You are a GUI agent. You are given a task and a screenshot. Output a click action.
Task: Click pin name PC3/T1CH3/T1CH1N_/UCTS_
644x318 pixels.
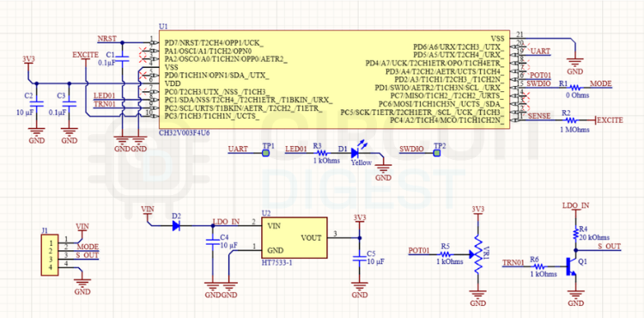pos(212,116)
